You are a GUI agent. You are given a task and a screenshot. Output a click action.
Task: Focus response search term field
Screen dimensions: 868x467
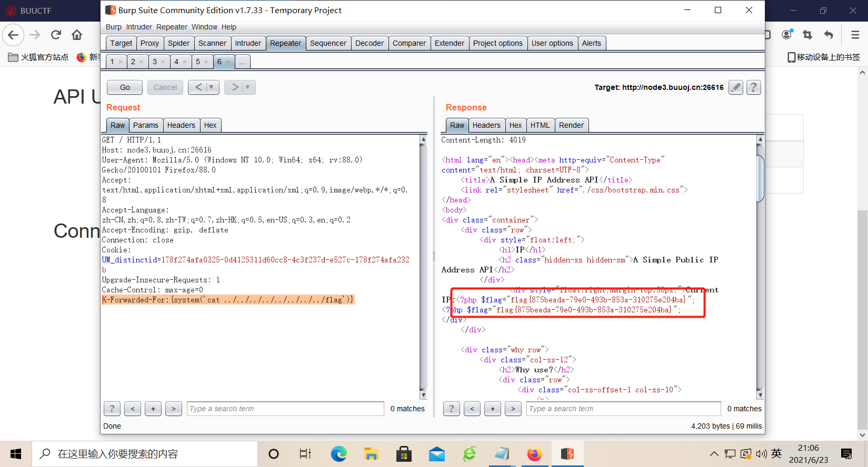tap(624, 409)
